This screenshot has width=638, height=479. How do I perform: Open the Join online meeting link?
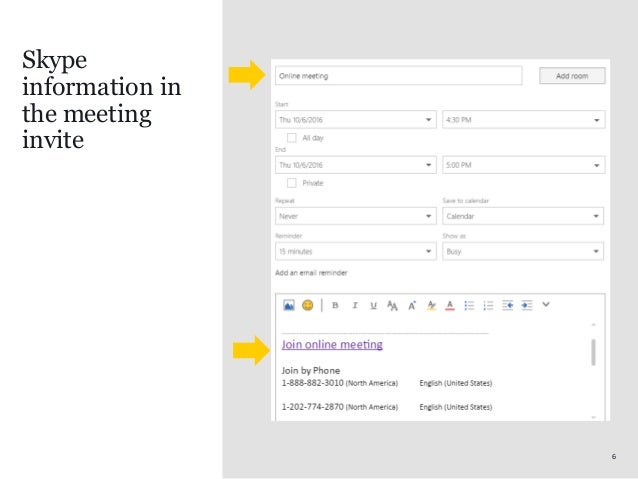tap(332, 345)
